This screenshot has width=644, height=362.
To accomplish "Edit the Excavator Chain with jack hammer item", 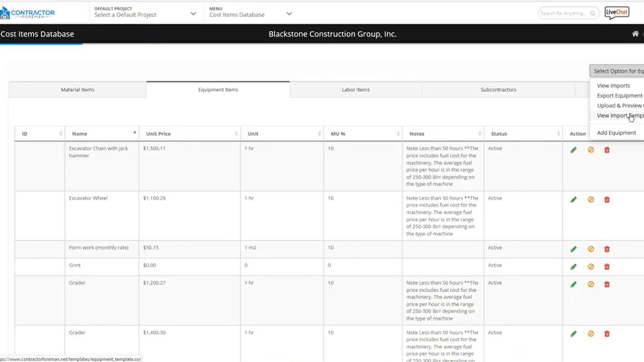I will click(574, 150).
